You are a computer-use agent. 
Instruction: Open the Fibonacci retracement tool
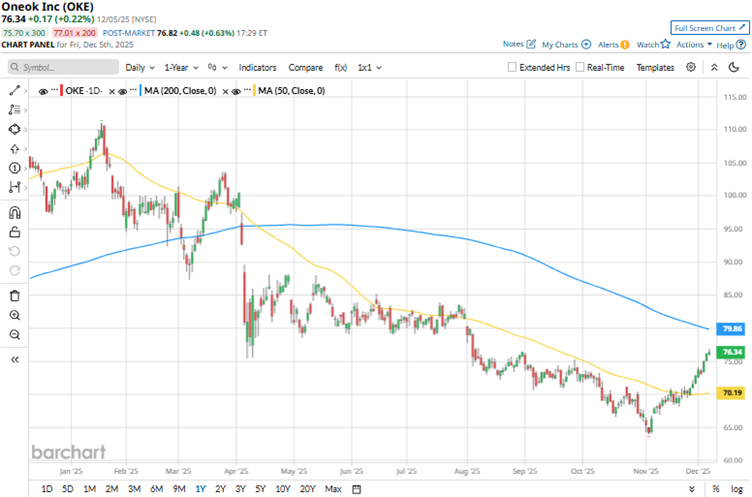pyautogui.click(x=14, y=110)
